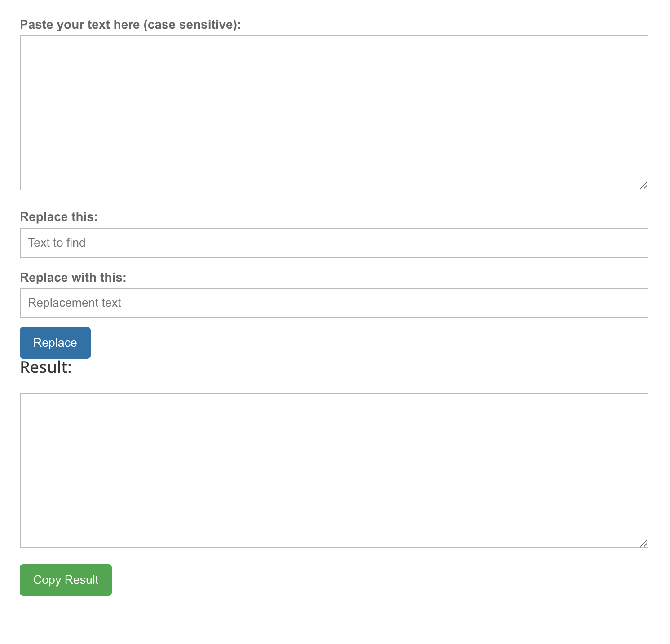
Task: Click the 'Text to find' input field
Action: [x=334, y=243]
